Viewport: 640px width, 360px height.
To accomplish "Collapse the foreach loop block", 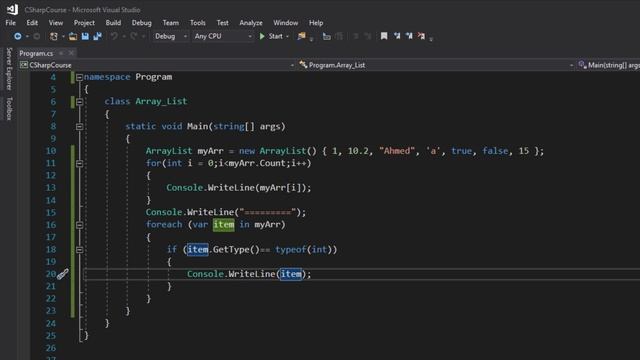I will 80,225.
